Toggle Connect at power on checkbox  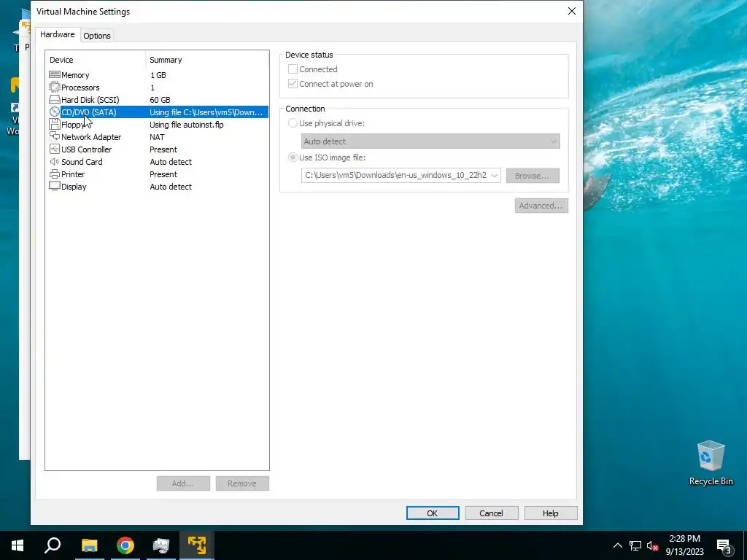(293, 84)
